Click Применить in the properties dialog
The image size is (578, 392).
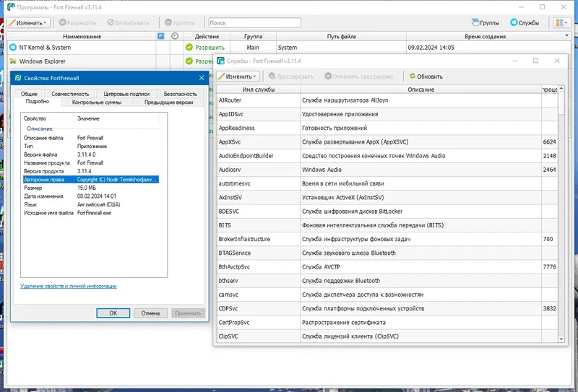tap(188, 313)
